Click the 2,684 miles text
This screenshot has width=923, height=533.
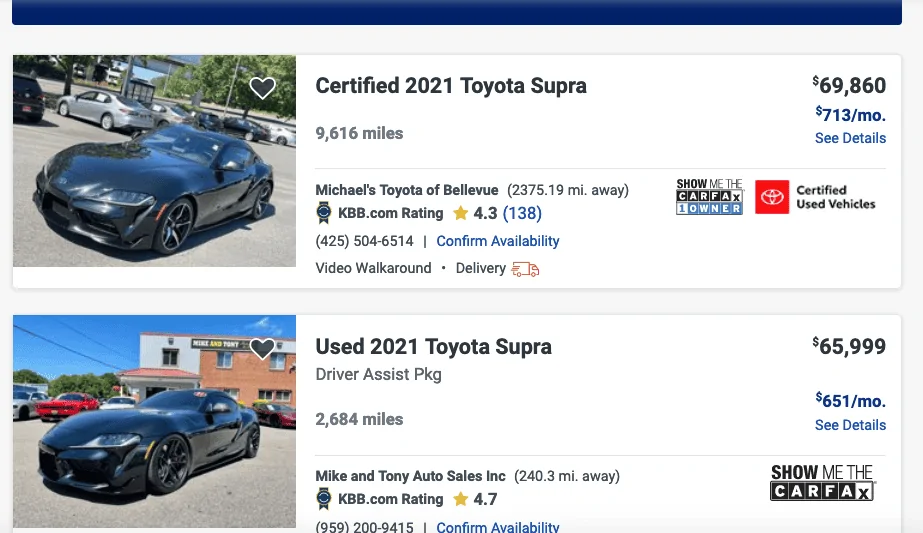[359, 419]
